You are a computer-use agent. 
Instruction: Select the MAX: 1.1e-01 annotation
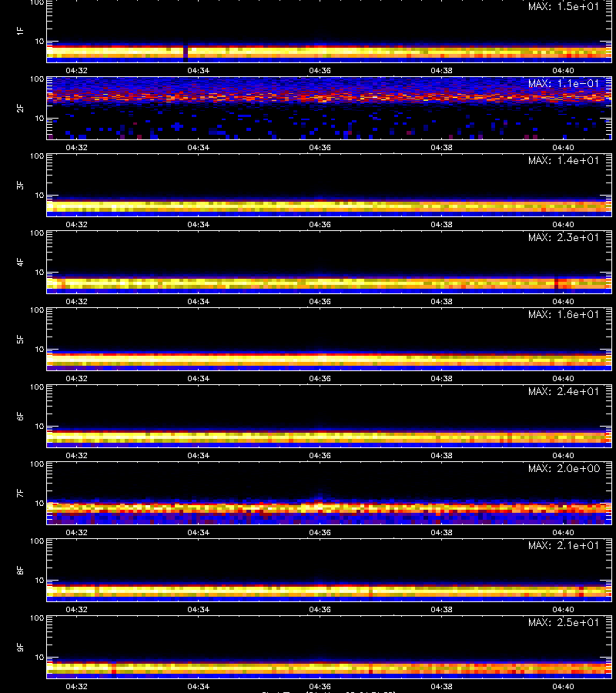(564, 83)
